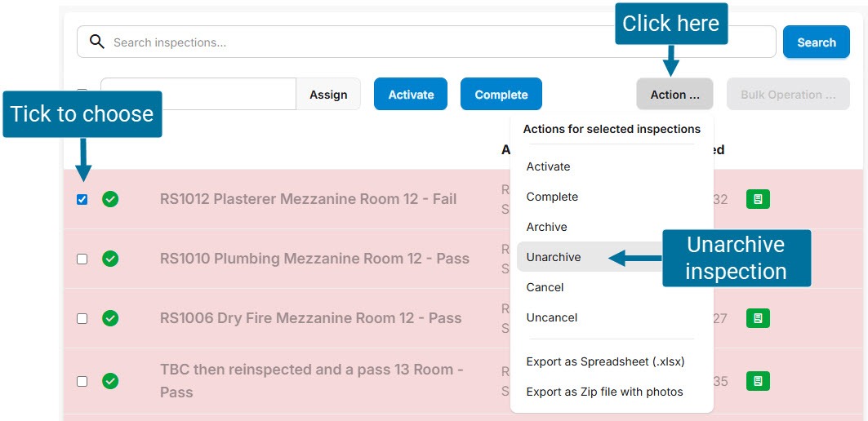Open report icon for RS1006 Dry Fire row
This screenshot has width=868, height=421.
pos(758,318)
